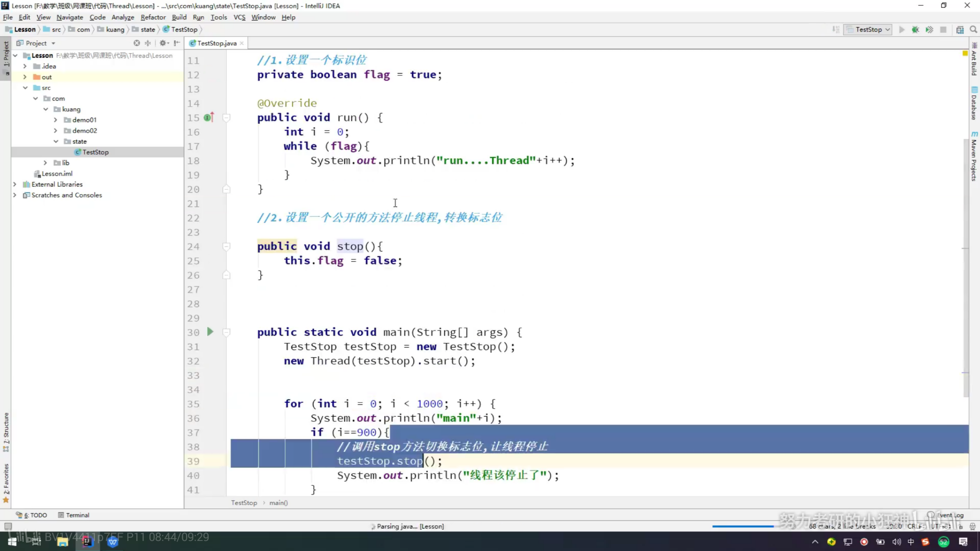
Task: Fold the stop() method at line 24
Action: [227, 246]
